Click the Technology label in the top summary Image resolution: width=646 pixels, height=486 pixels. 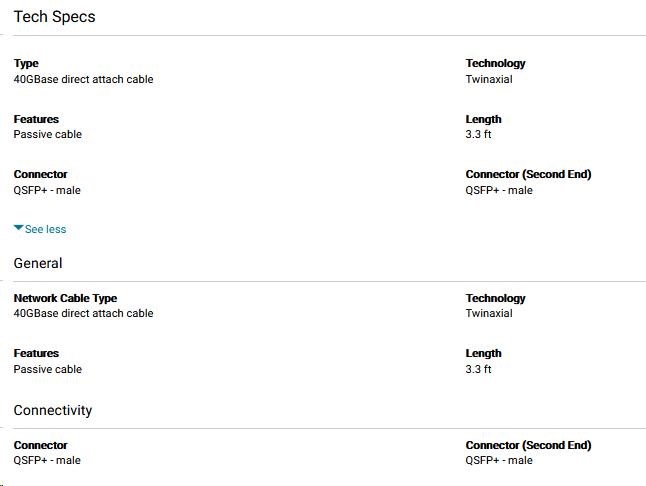[x=495, y=63]
